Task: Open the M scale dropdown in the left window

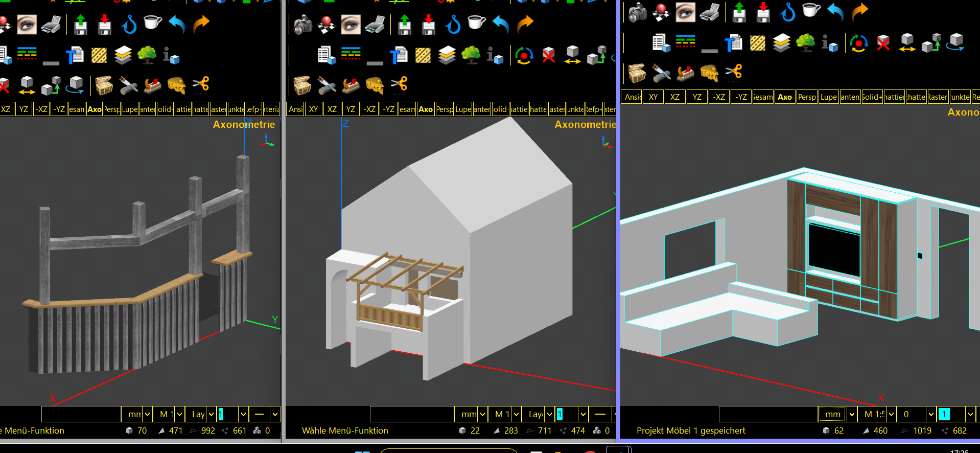Action: tap(180, 414)
